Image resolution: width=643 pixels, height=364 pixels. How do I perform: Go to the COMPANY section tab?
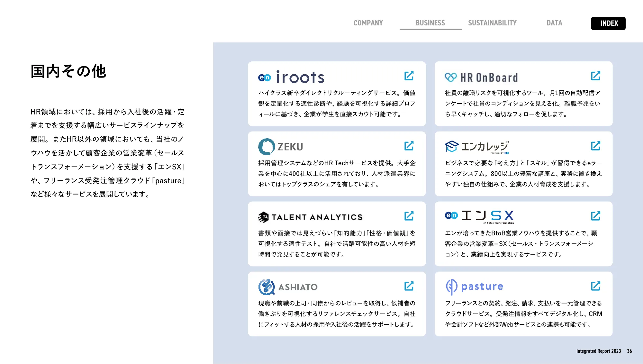(368, 23)
